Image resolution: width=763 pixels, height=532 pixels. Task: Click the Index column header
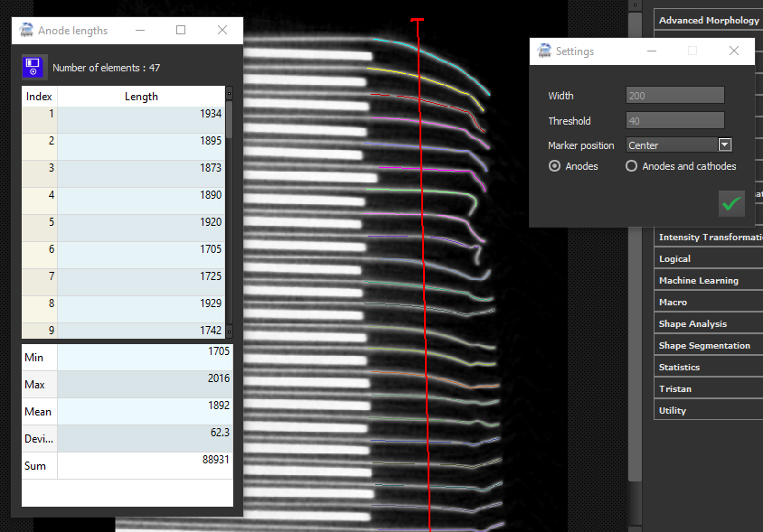click(x=39, y=97)
